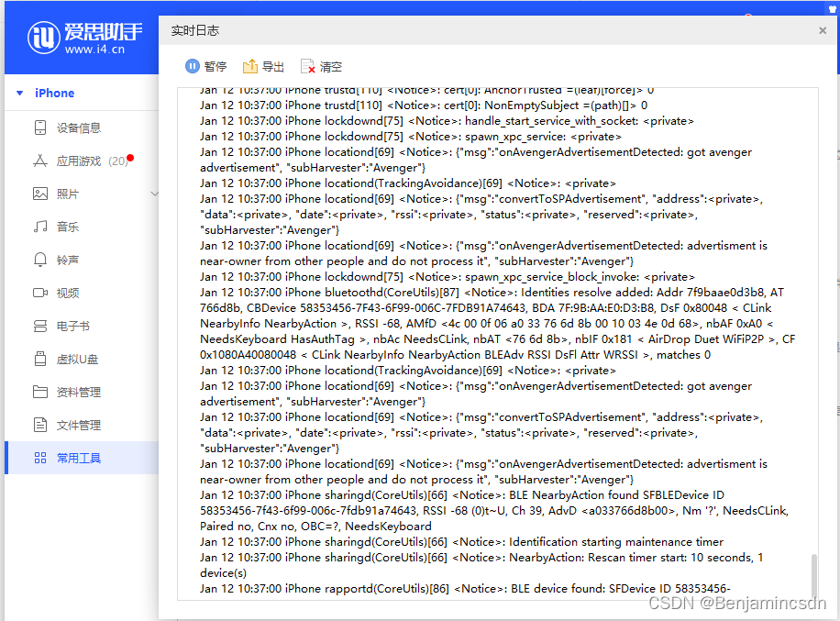Click the export arrow folder icon
This screenshot has height=621, width=840.
pyautogui.click(x=250, y=66)
